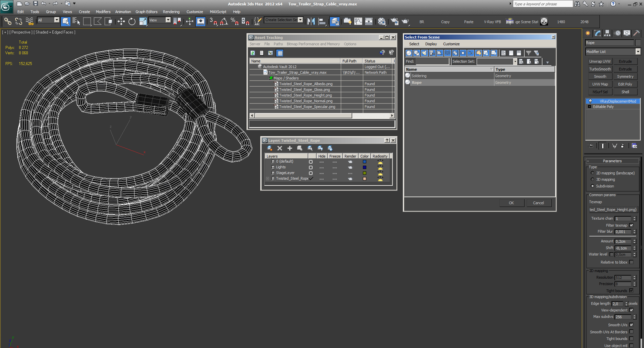This screenshot has width=644, height=348.
Task: Open the Rendering menu
Action: (171, 12)
